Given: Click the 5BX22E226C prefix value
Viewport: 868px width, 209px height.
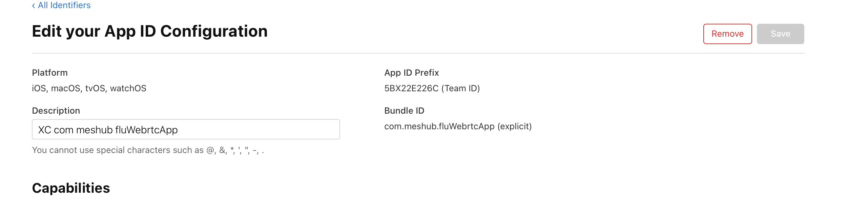Looking at the screenshot, I should click(411, 89).
